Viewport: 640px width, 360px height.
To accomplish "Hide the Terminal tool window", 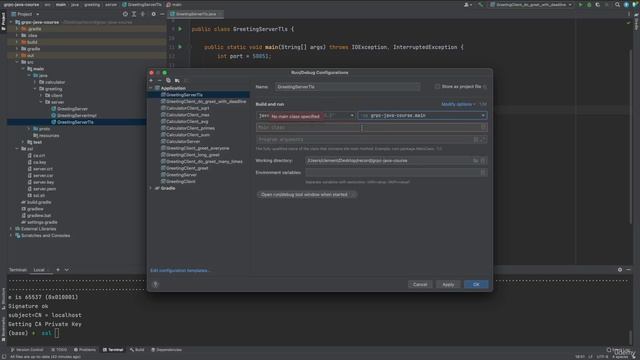I will point(629,270).
